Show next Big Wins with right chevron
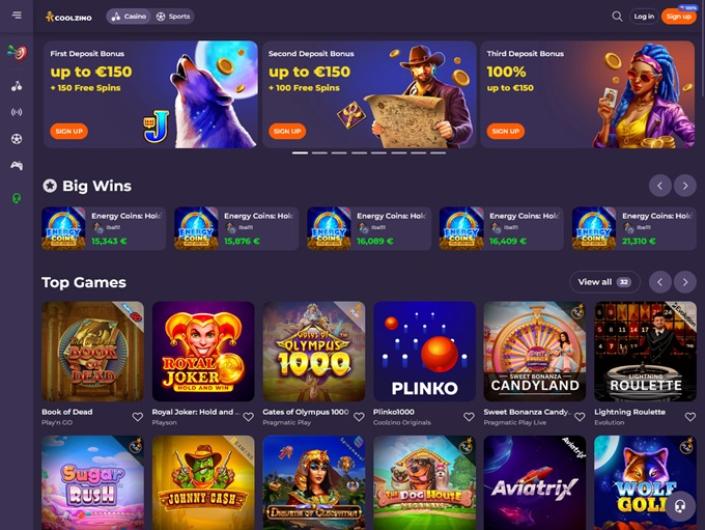Viewport: 705px width, 530px height. click(685, 186)
